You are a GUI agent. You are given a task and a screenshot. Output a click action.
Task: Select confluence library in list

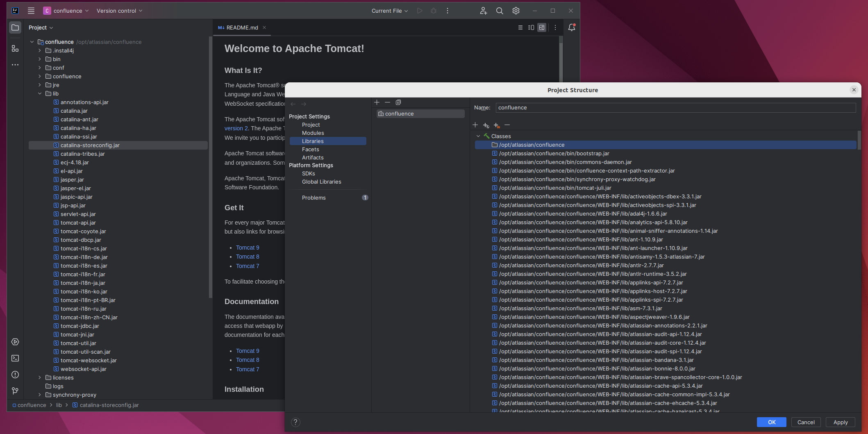click(x=420, y=114)
